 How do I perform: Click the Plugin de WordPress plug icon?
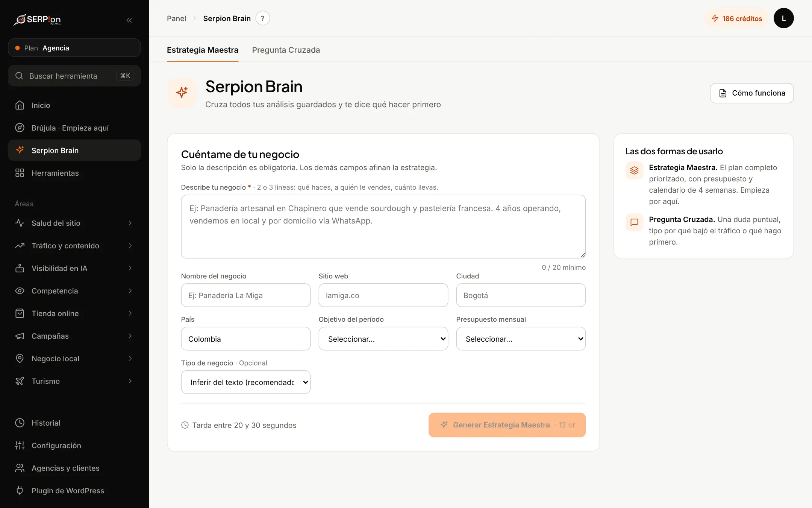point(20,490)
